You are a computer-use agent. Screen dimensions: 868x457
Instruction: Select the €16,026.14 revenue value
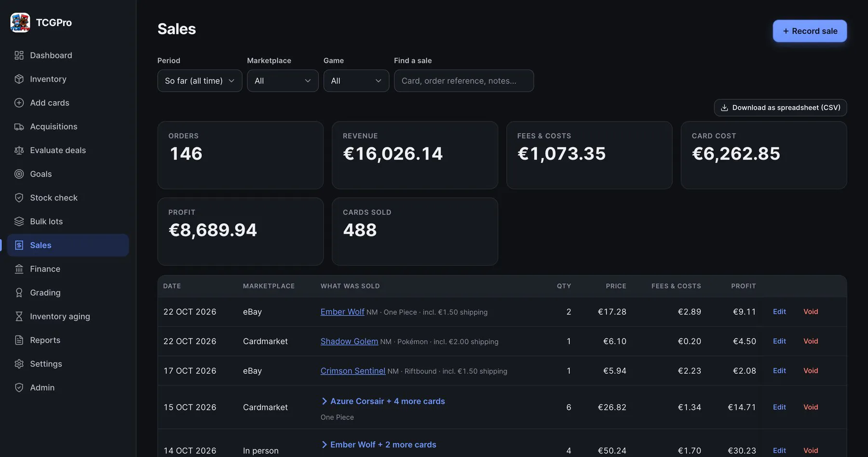(x=393, y=153)
